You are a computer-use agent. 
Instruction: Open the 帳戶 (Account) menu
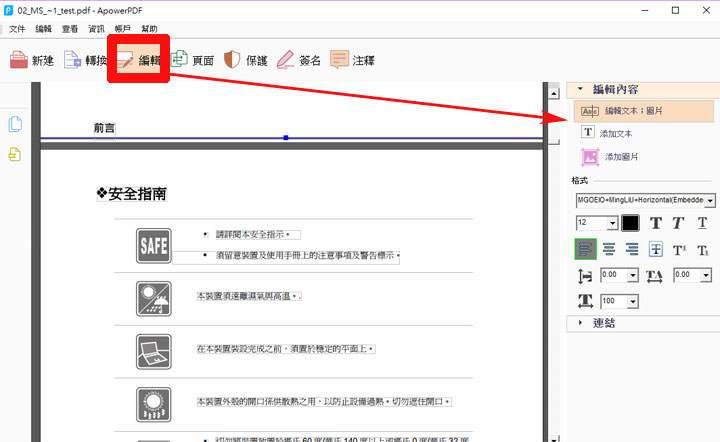(x=123, y=29)
